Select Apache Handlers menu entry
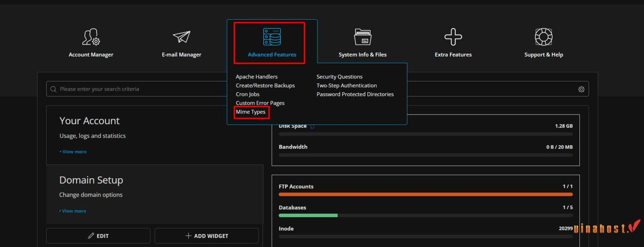This screenshot has width=644, height=247. [x=257, y=77]
